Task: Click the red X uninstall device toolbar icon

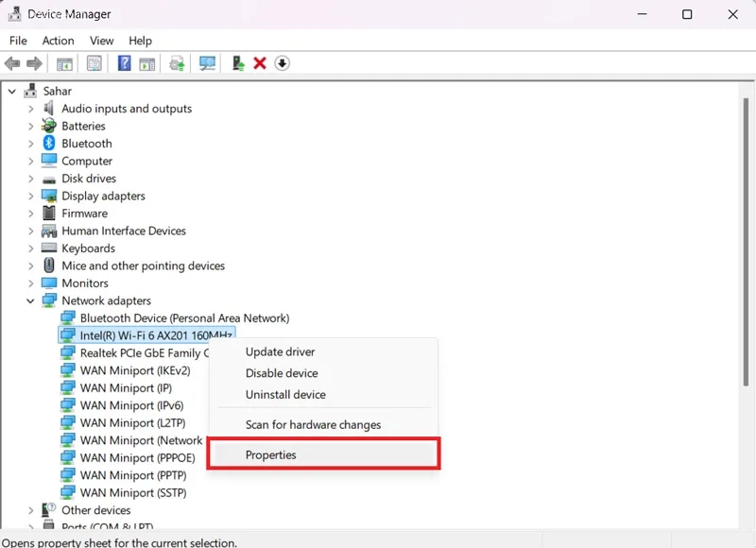Action: click(260, 63)
